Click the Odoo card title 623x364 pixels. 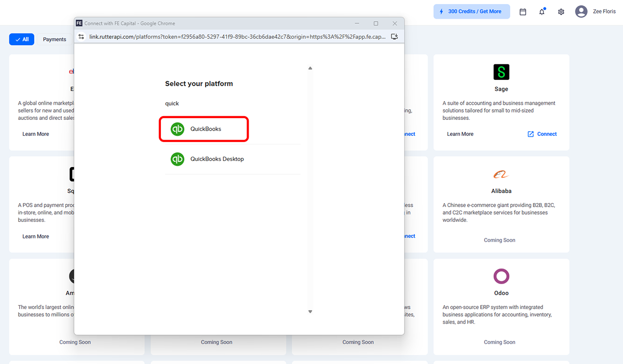tap(502, 293)
